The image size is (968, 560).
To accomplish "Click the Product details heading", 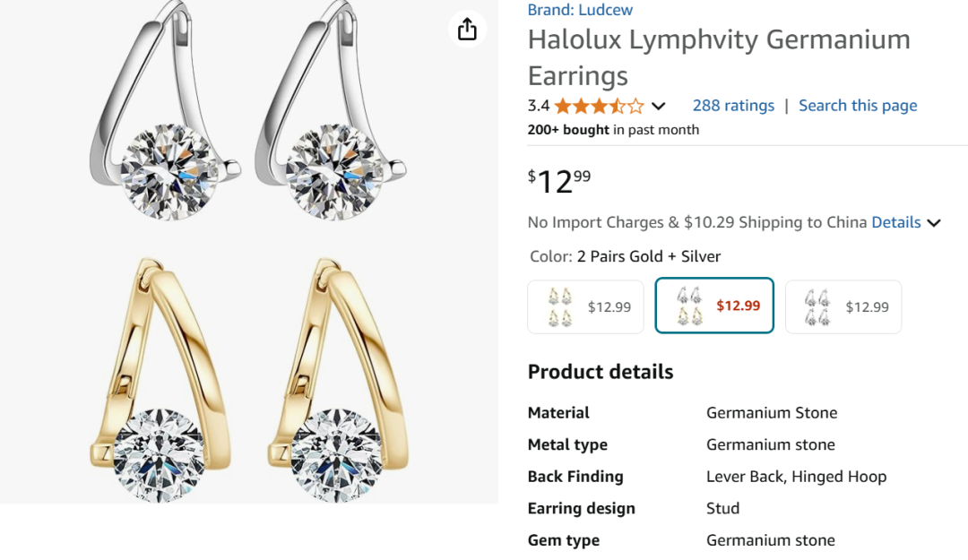I will point(601,372).
